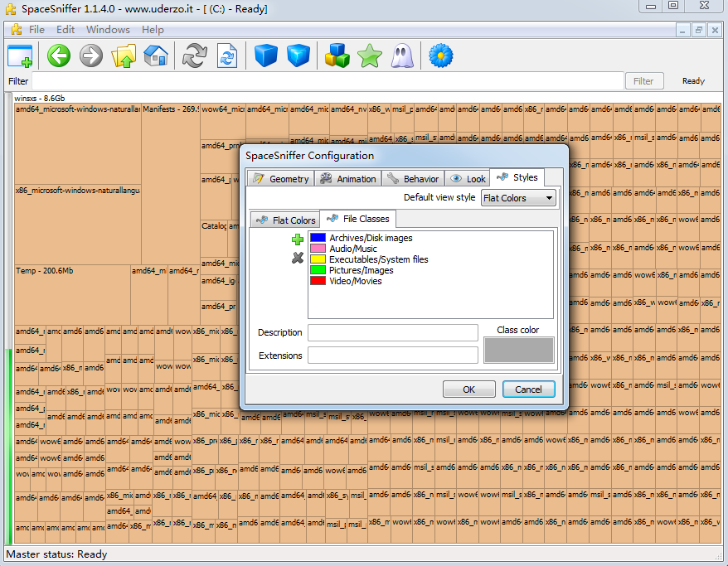Select the File Classes sub-tab
Viewport: 728px width, 566px height.
358,219
